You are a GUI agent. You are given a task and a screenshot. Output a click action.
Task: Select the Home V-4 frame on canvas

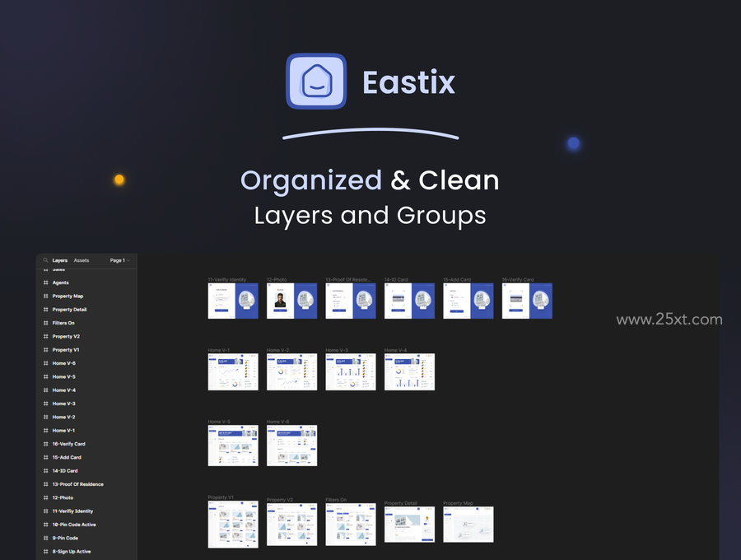click(x=410, y=372)
